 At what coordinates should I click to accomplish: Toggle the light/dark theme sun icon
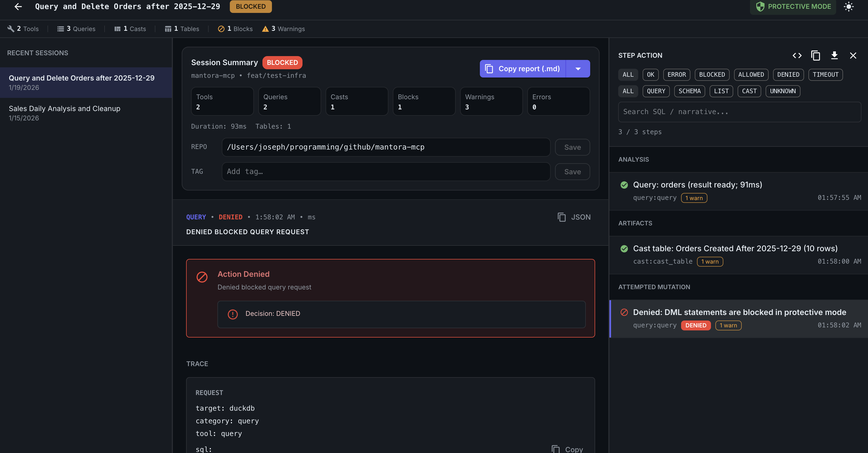[x=849, y=6]
